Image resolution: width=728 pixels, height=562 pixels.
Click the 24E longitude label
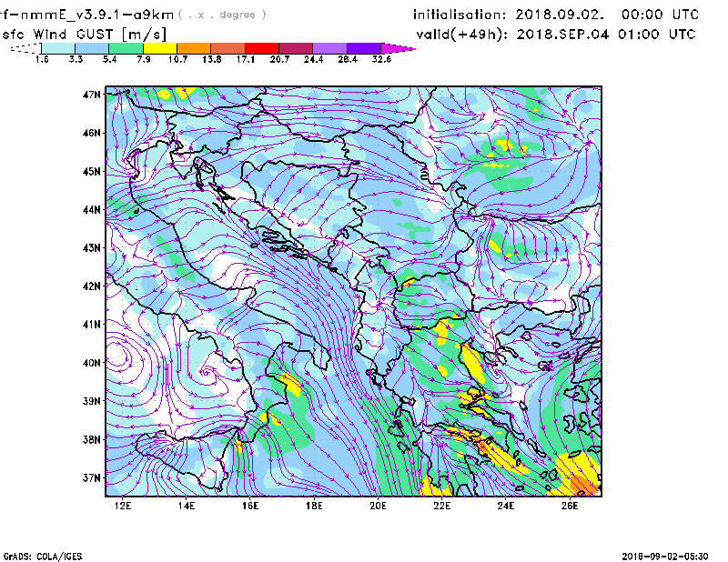coord(506,506)
